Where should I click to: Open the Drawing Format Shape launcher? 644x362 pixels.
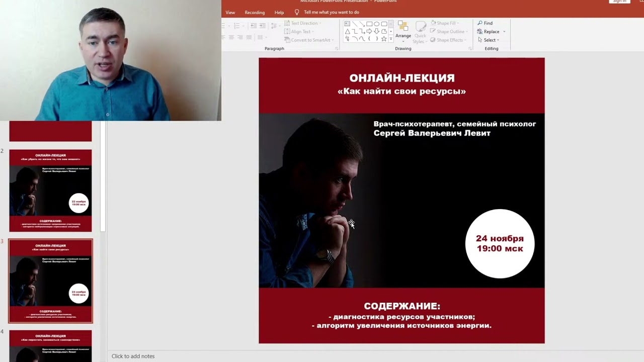470,48
